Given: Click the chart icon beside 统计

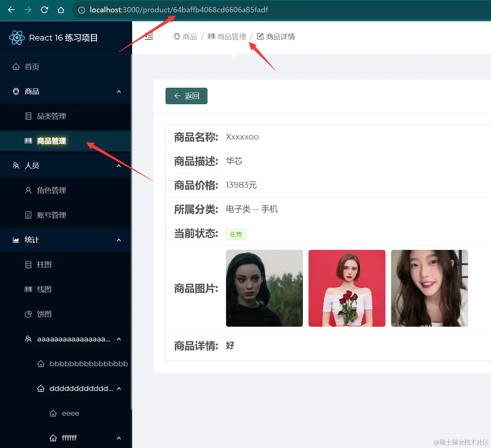Looking at the screenshot, I should coord(16,240).
